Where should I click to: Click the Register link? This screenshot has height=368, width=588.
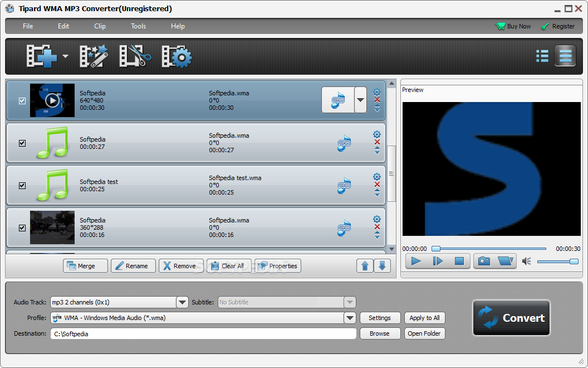(x=558, y=26)
